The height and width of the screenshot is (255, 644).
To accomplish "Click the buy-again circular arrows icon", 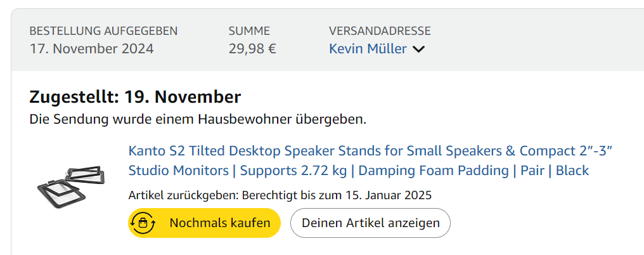I will 143,223.
